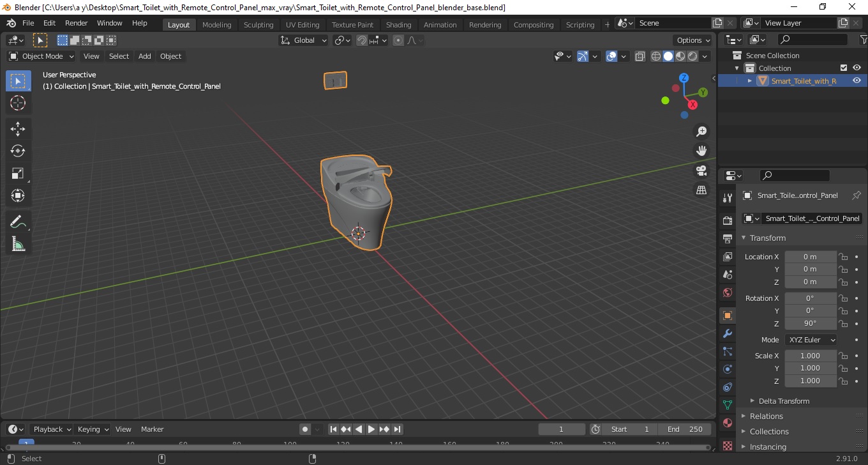Toggle Location X lock icon
868x465 pixels.
[x=843, y=257]
